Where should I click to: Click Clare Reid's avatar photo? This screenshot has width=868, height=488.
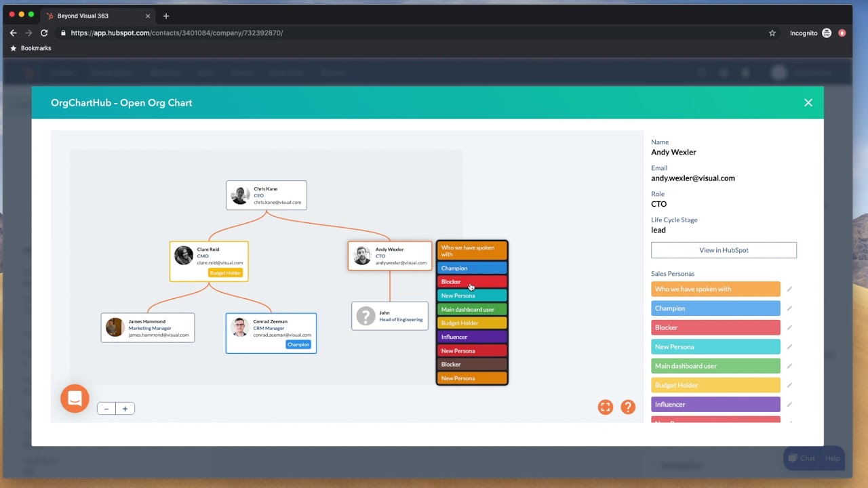pos(184,256)
